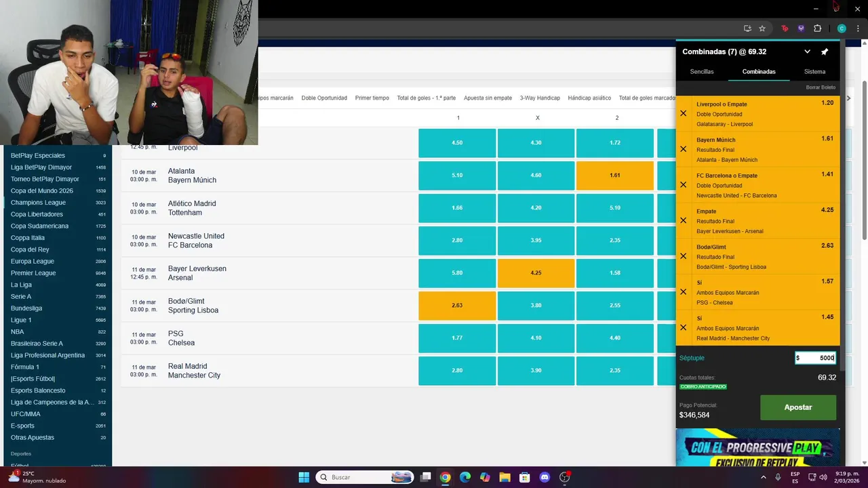Open the Atlético Madrid vs Tottenham match

[192, 208]
